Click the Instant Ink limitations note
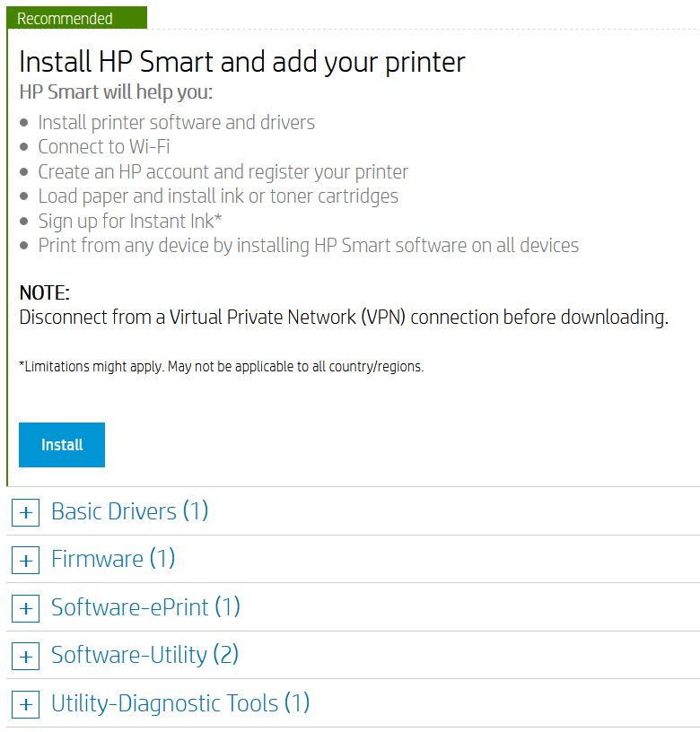Viewport: 700px width, 732px height. tap(221, 366)
